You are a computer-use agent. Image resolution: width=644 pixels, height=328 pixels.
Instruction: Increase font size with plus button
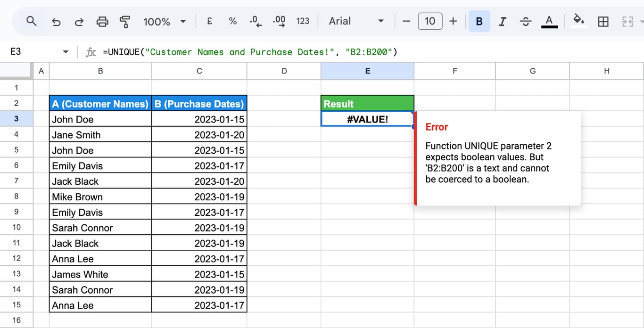click(453, 21)
